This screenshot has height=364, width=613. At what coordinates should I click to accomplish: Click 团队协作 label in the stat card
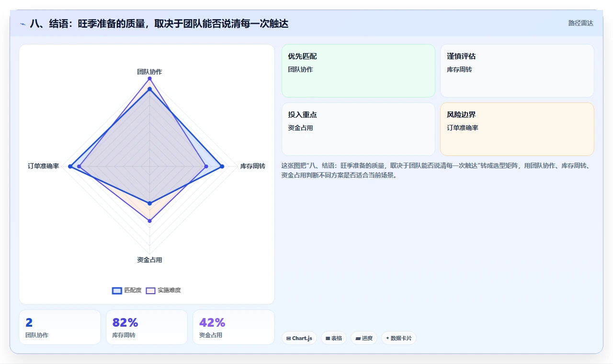tap(37, 335)
